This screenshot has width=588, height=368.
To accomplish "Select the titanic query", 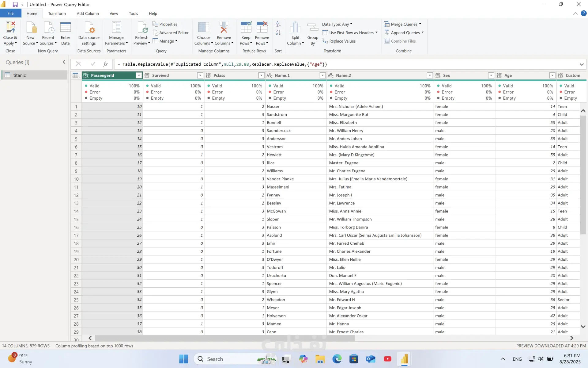I will [x=20, y=75].
